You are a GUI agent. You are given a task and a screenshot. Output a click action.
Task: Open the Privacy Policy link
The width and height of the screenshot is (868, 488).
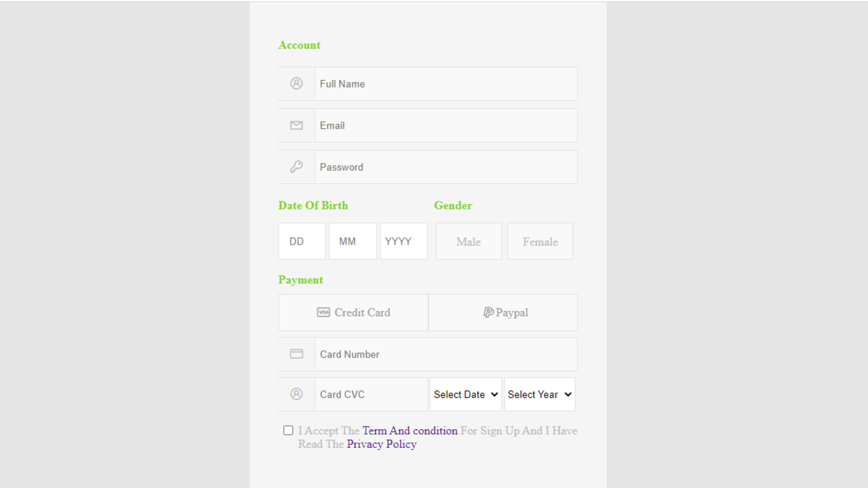(381, 444)
